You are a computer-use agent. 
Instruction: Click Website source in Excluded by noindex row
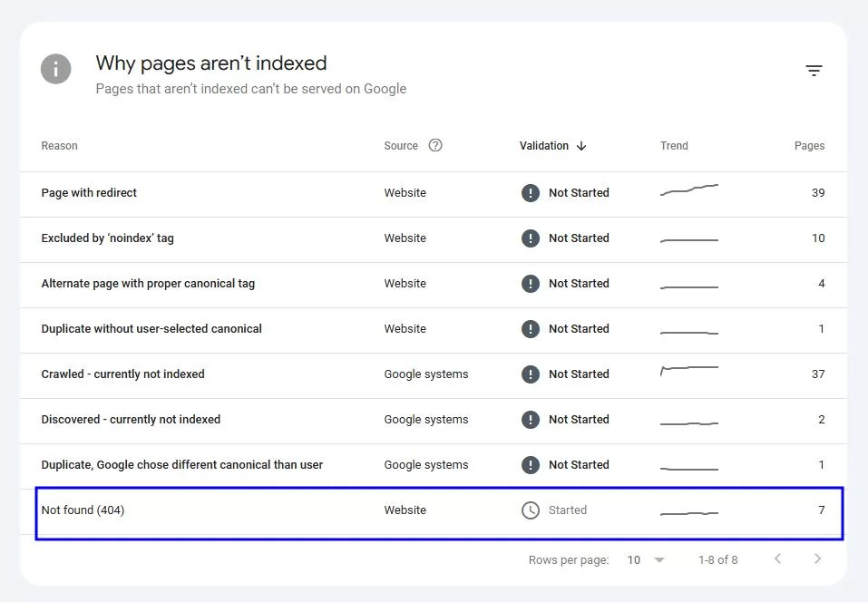coord(405,238)
